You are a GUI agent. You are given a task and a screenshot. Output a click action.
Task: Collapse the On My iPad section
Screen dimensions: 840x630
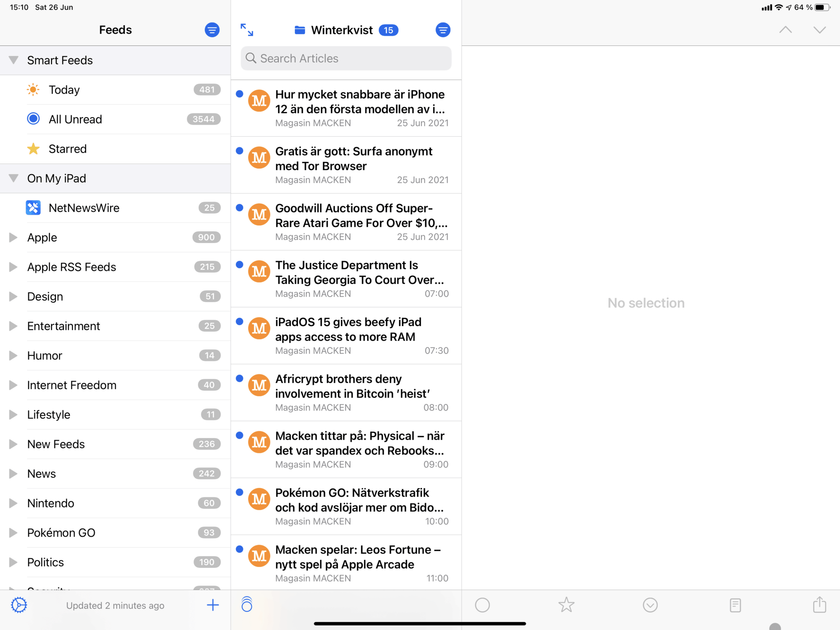(13, 178)
